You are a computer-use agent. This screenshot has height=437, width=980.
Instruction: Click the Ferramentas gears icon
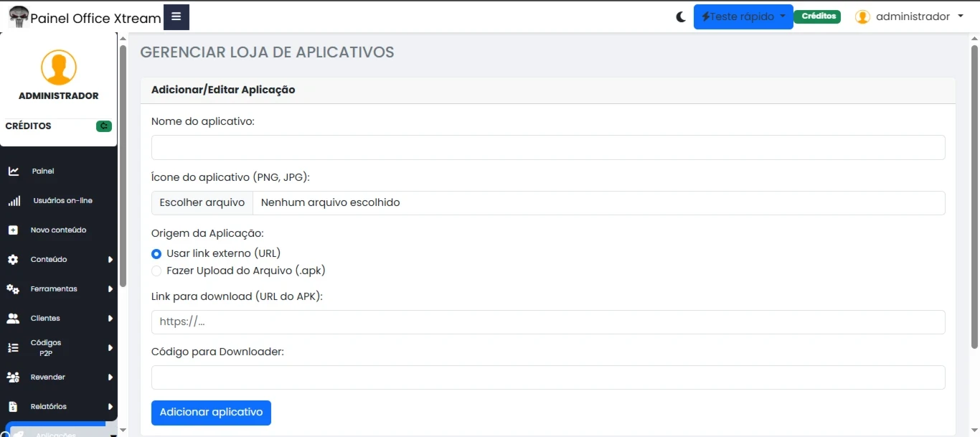coord(13,289)
